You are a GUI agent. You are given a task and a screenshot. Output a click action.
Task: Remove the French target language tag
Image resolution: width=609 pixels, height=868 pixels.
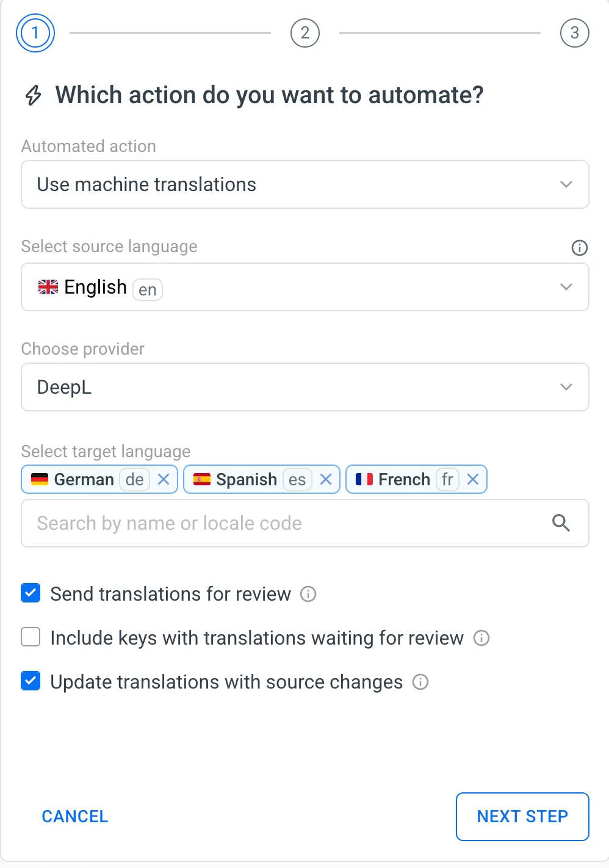pos(473,480)
